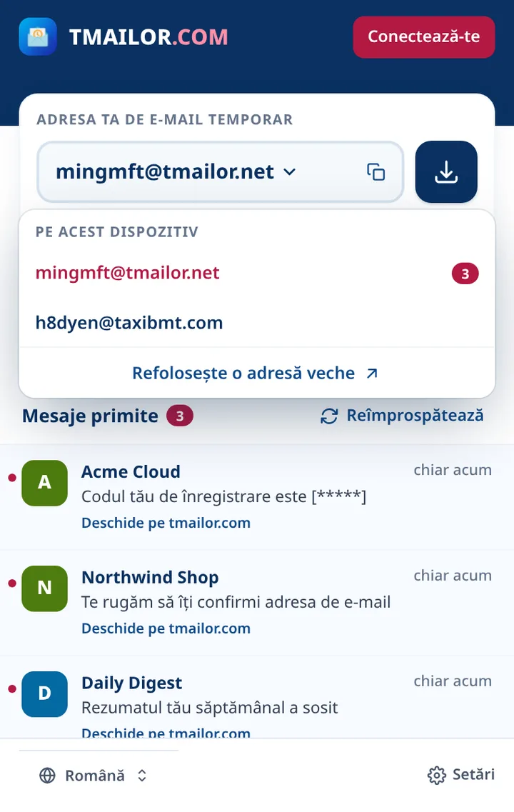Click the green A avatar for Acme Cloud
This screenshot has width=514, height=812.
pyautogui.click(x=44, y=483)
